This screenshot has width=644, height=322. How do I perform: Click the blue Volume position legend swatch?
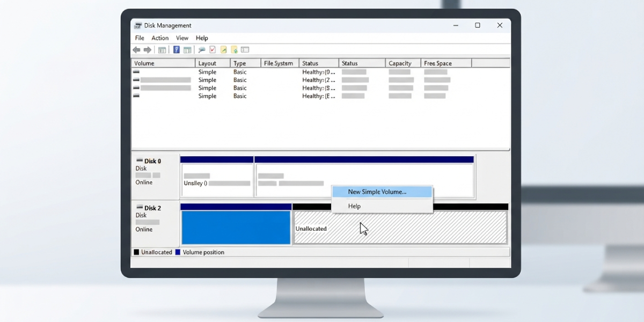pos(178,252)
